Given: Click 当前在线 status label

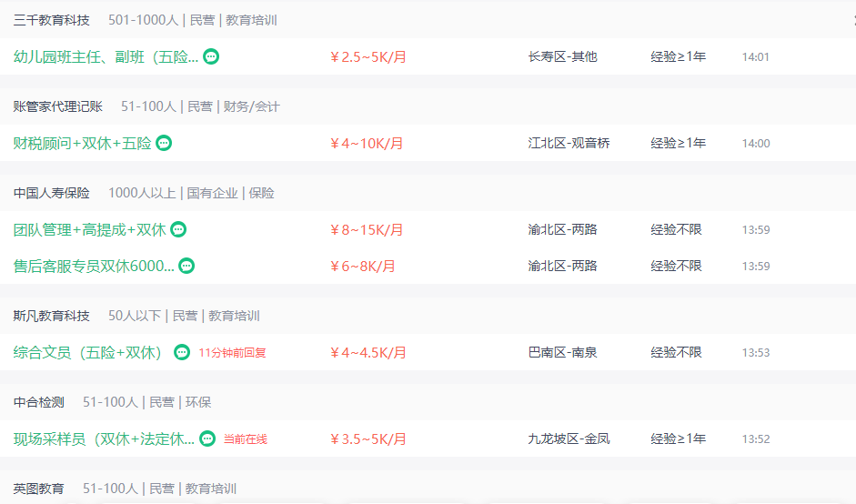Looking at the screenshot, I should coord(245,439).
